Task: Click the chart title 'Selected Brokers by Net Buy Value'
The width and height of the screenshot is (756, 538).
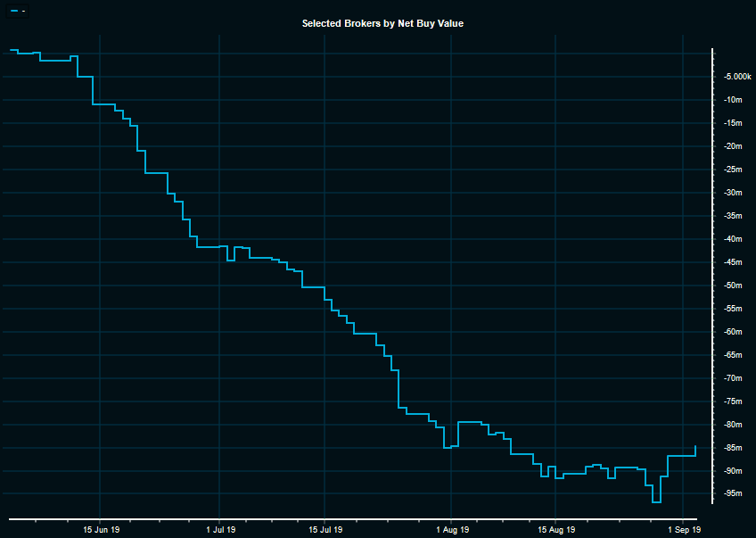Action: pyautogui.click(x=382, y=23)
